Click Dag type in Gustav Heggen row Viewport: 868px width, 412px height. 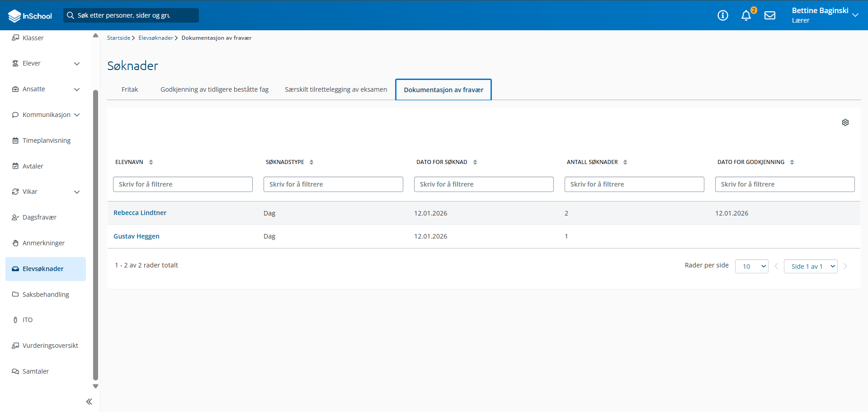pyautogui.click(x=269, y=236)
